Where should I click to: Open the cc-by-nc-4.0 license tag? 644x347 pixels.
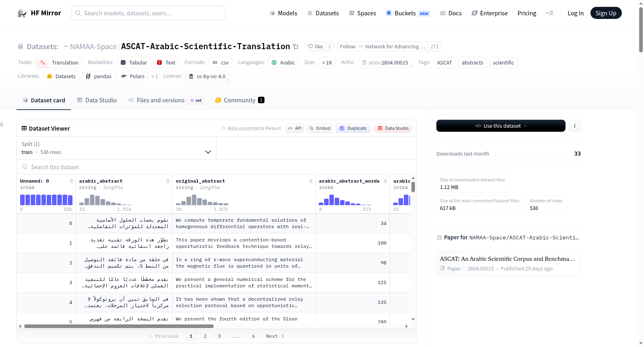pos(207,76)
